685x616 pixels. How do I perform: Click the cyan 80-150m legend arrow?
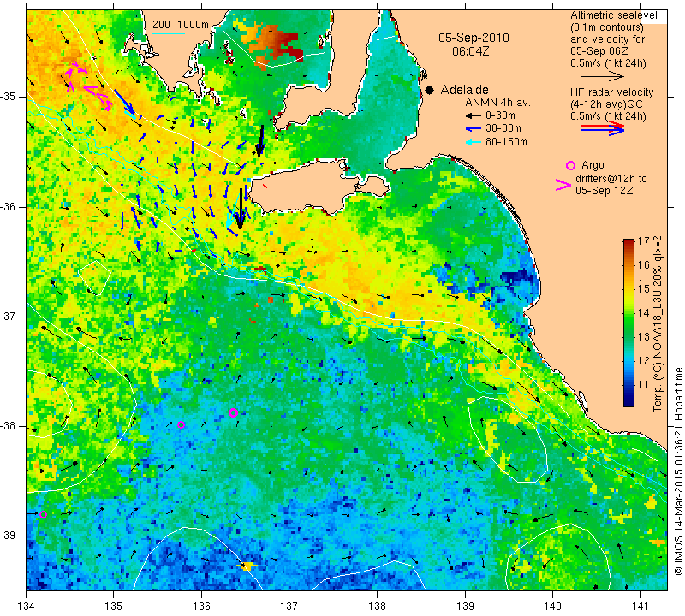[x=474, y=142]
